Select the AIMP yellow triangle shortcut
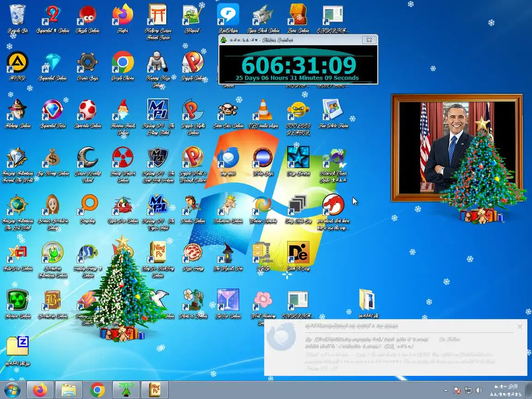The width and height of the screenshot is (532, 399). pyautogui.click(x=17, y=62)
